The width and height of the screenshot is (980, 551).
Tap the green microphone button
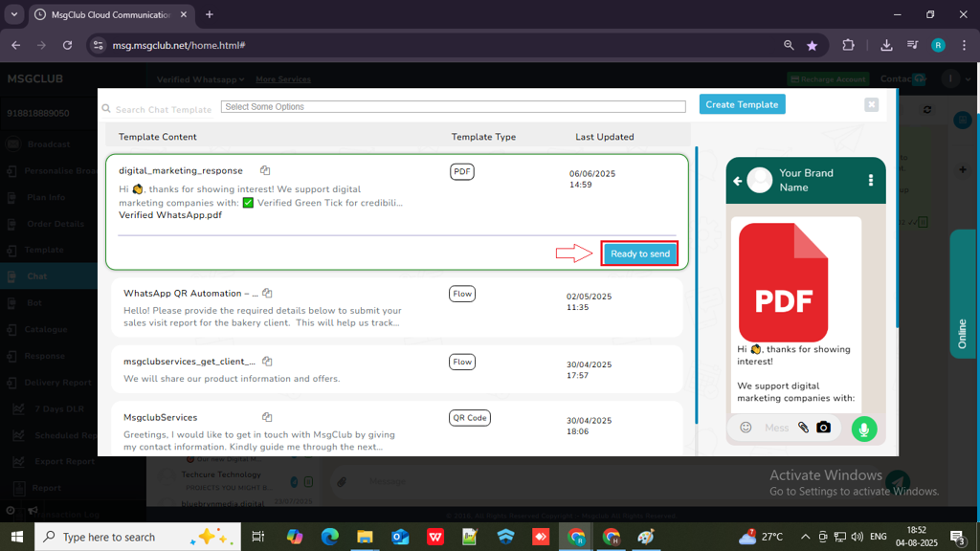(x=864, y=430)
